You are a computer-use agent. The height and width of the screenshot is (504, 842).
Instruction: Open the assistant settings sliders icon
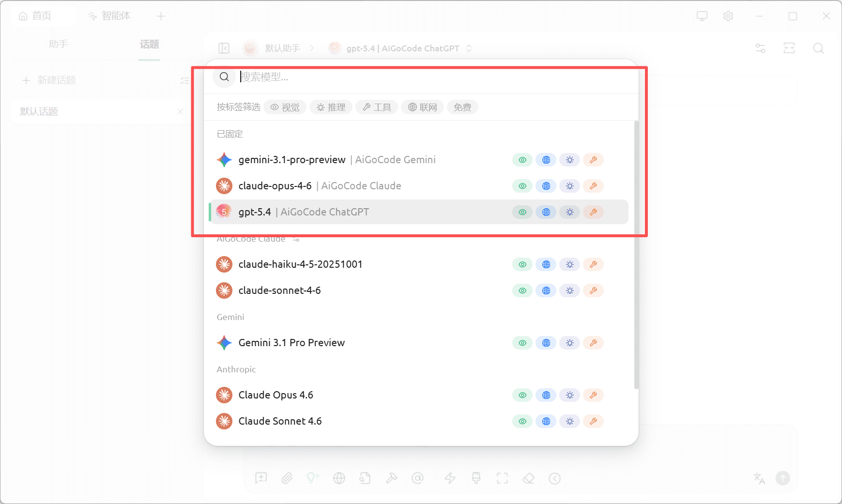click(760, 48)
